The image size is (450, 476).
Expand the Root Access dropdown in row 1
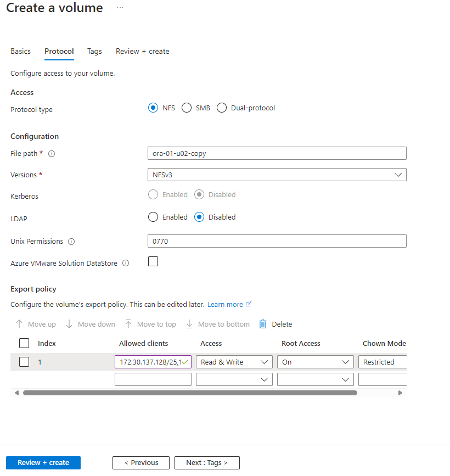coord(315,362)
